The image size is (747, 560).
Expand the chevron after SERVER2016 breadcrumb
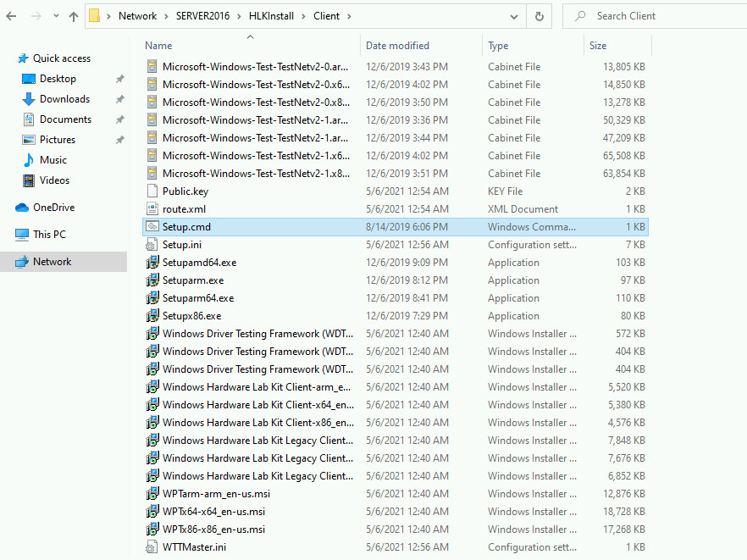click(x=239, y=16)
